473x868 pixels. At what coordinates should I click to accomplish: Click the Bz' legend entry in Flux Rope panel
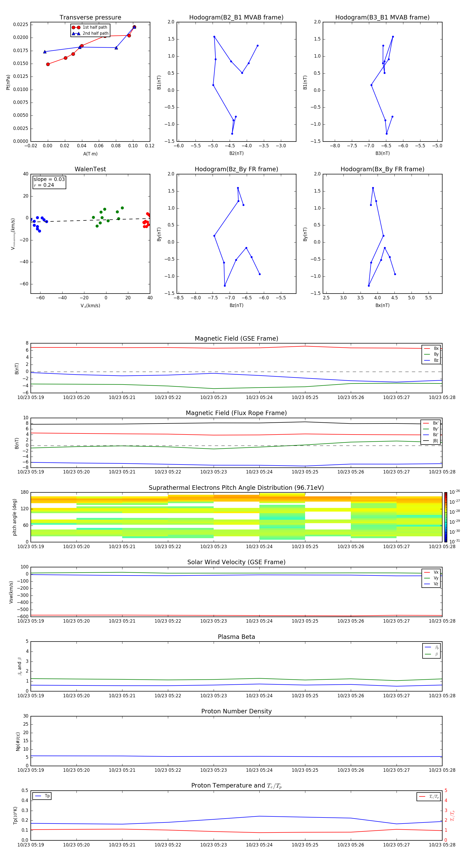pos(431,435)
